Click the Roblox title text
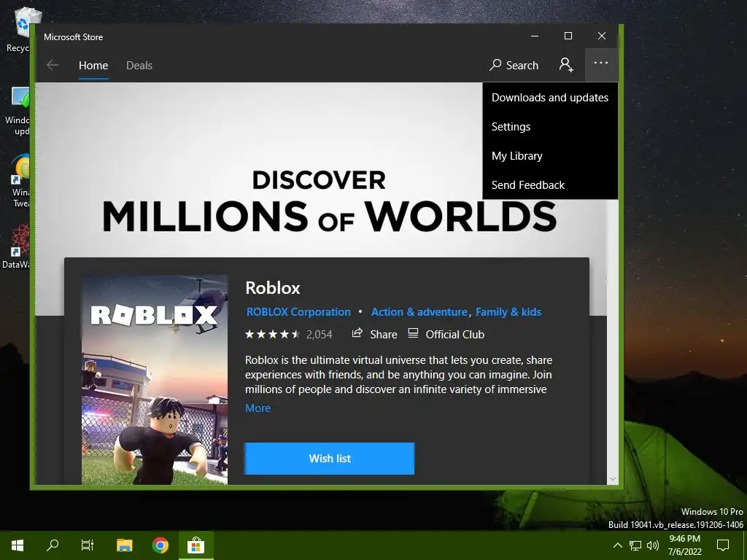Viewport: 747px width, 560px height. click(273, 287)
